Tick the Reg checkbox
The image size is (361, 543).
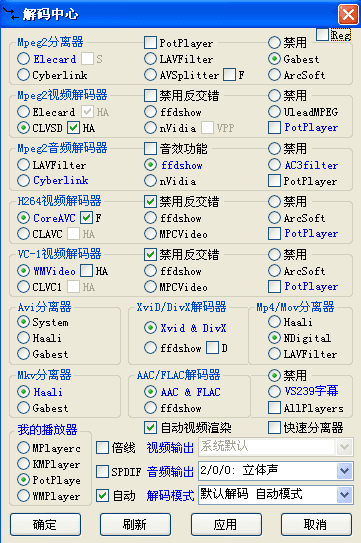(x=323, y=34)
